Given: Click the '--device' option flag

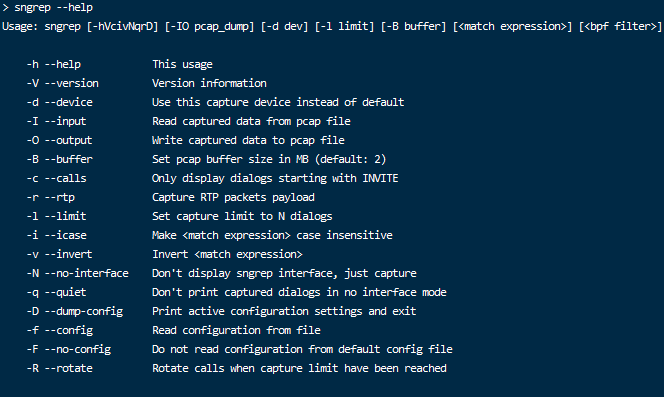Looking at the screenshot, I should click(69, 103).
